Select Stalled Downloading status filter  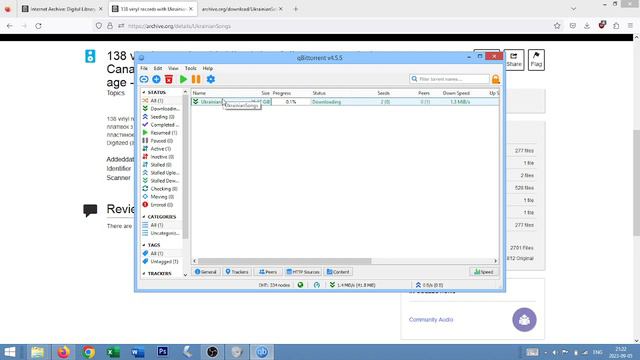[x=161, y=180]
